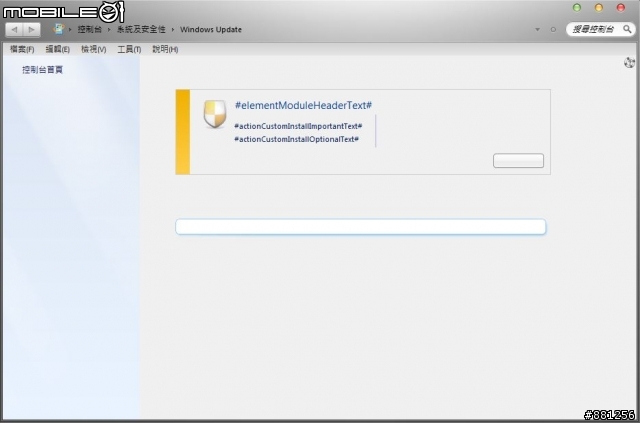The width and height of the screenshot is (640, 423).
Task: Click #actionCustomInstallOptionalText# link
Action: [296, 139]
